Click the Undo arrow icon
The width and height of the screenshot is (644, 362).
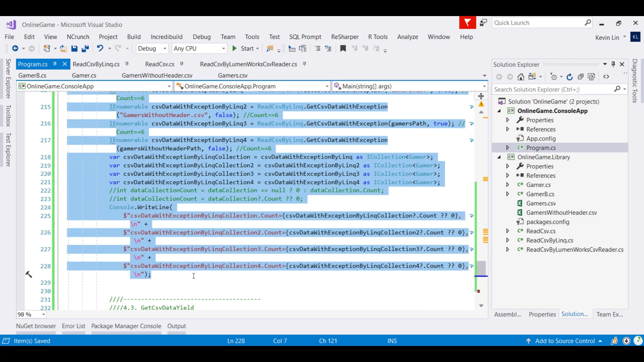(100, 48)
